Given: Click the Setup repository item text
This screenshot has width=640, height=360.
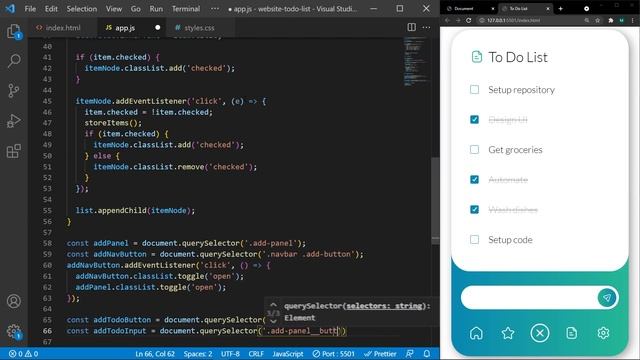Looking at the screenshot, I should click(521, 90).
